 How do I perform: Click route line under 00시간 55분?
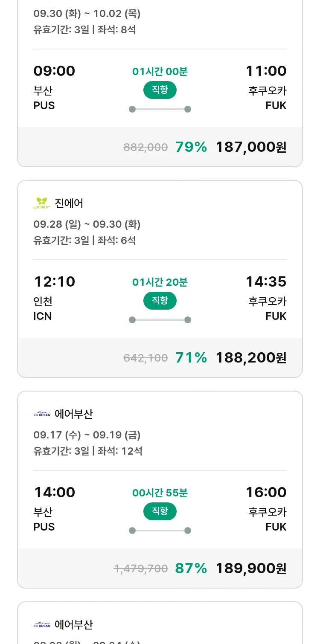click(x=160, y=531)
